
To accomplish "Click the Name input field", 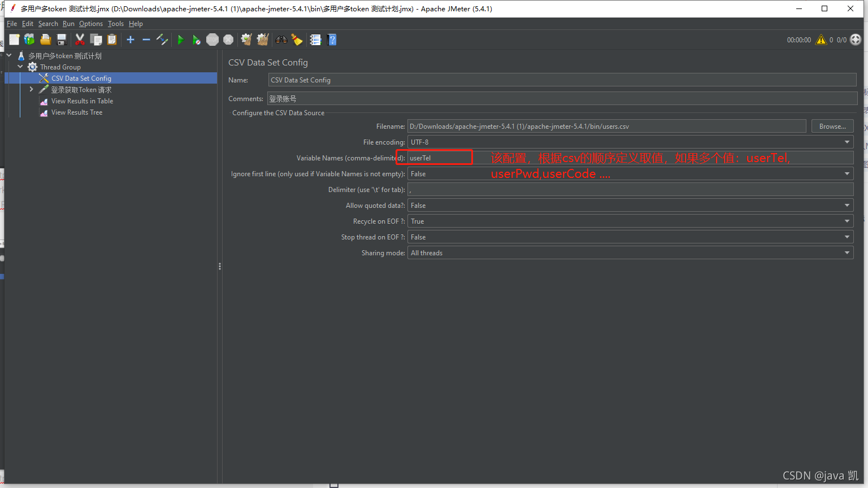I will (x=562, y=80).
